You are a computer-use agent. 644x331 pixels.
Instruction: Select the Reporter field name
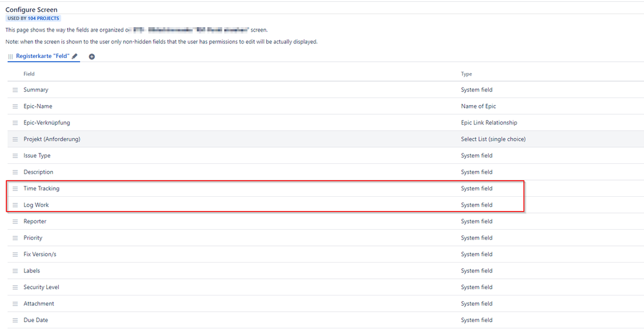(35, 221)
